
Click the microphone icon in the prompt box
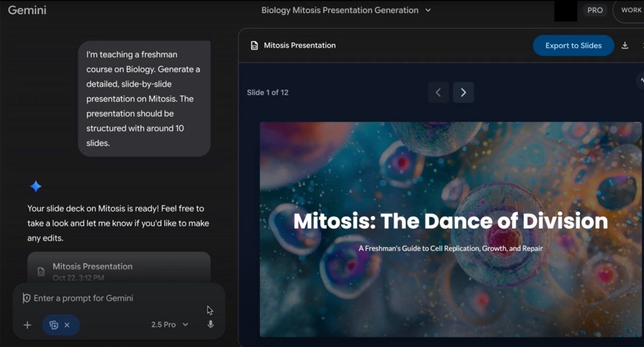click(x=210, y=324)
